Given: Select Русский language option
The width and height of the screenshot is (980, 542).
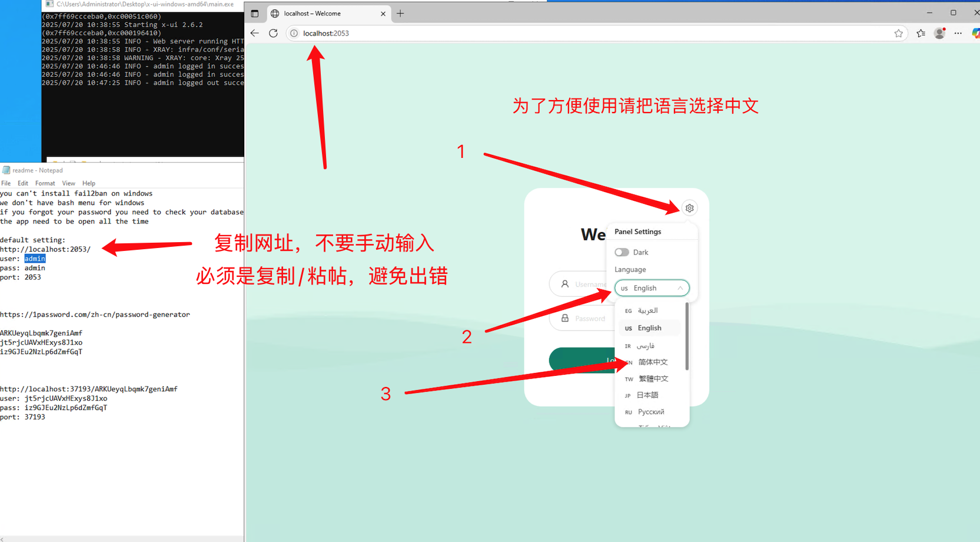Looking at the screenshot, I should (x=651, y=412).
